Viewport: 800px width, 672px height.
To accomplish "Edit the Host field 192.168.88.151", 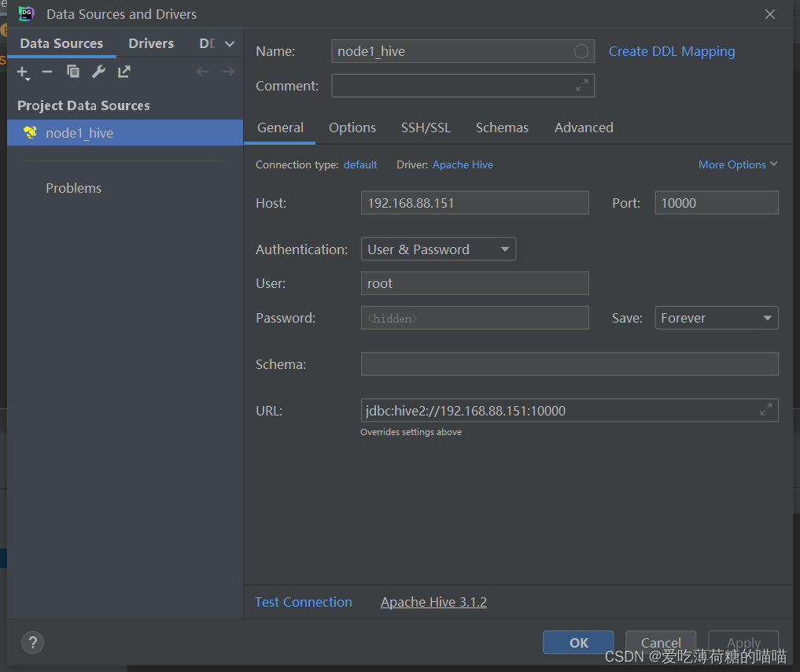I will (x=474, y=202).
